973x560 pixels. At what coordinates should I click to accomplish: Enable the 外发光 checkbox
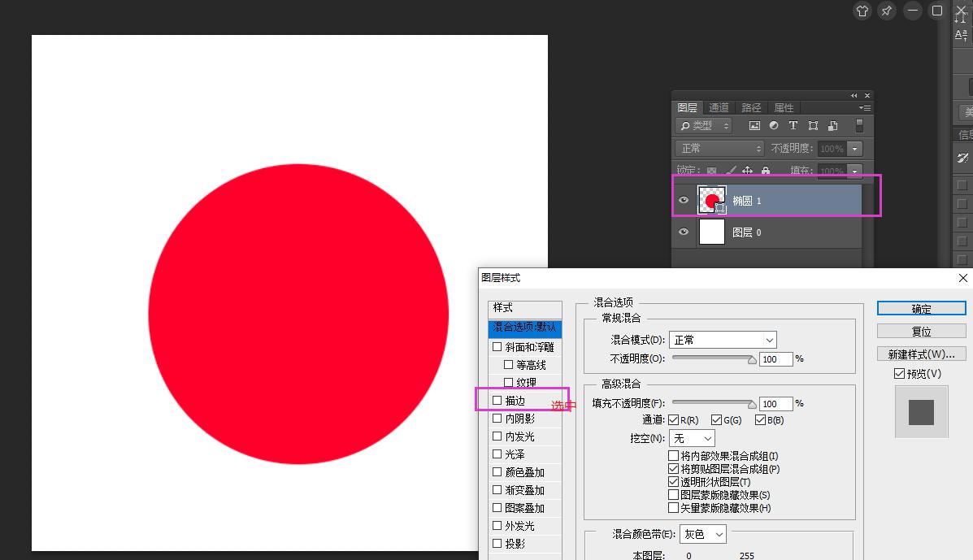click(x=497, y=526)
